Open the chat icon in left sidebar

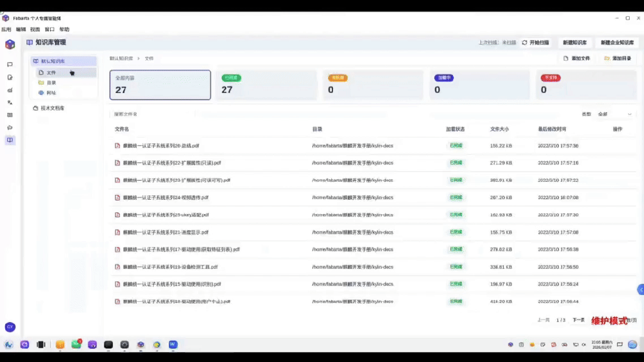click(10, 64)
